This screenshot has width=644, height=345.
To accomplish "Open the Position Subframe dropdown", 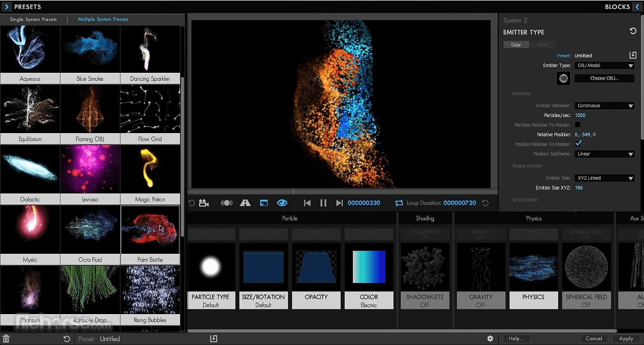I will coord(604,154).
